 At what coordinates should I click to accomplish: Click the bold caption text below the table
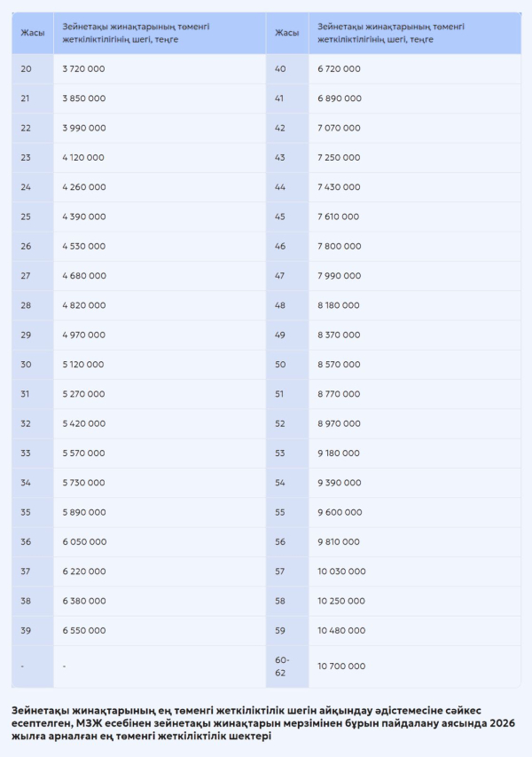(266, 722)
